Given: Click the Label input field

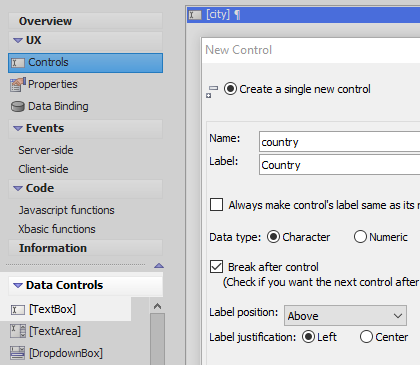Looking at the screenshot, I should click(339, 165).
